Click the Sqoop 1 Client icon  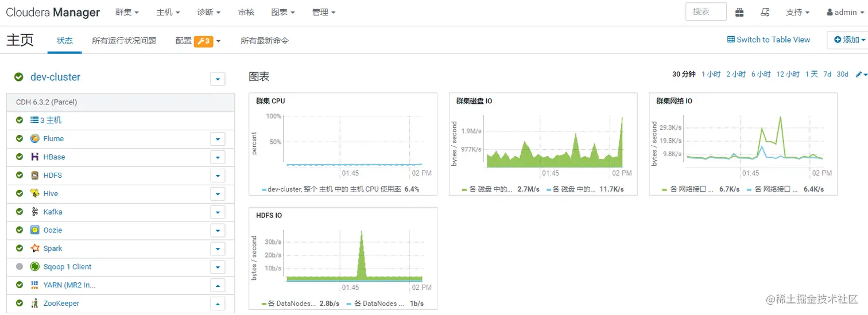coord(35,267)
